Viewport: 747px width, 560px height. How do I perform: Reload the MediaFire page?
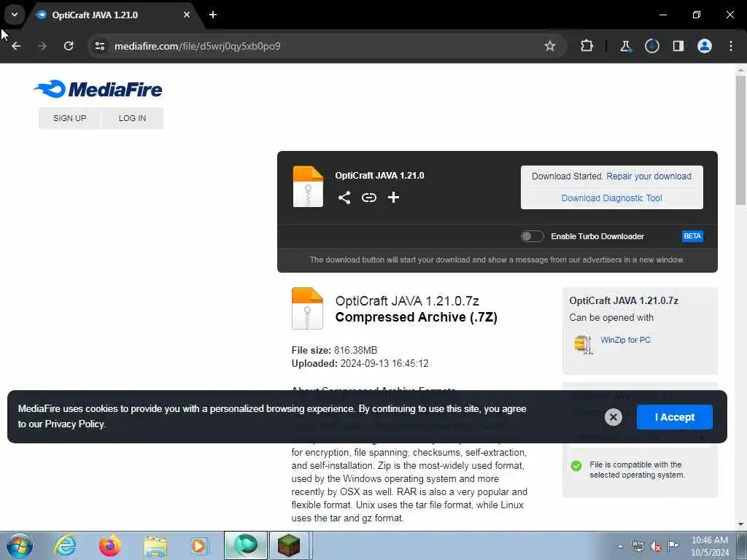(69, 46)
